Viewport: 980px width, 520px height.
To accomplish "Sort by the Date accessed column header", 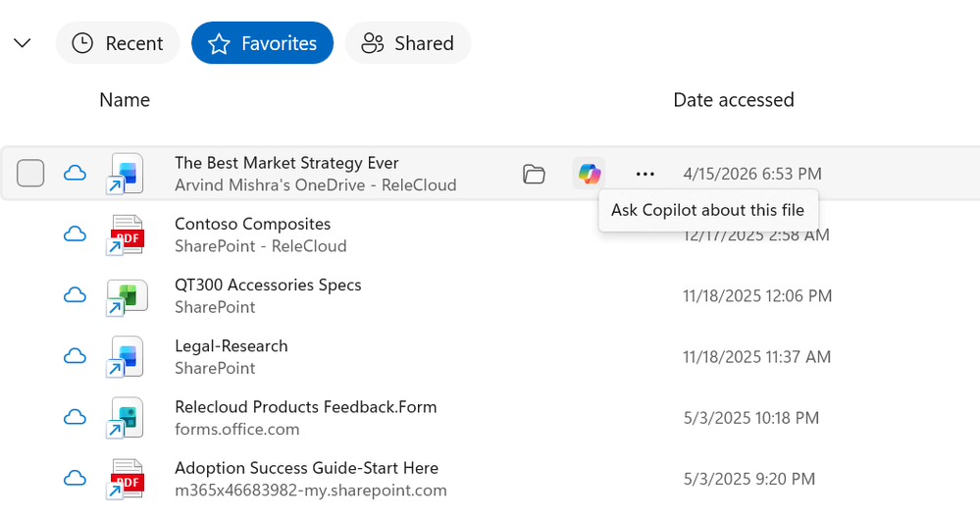I will coord(733,100).
